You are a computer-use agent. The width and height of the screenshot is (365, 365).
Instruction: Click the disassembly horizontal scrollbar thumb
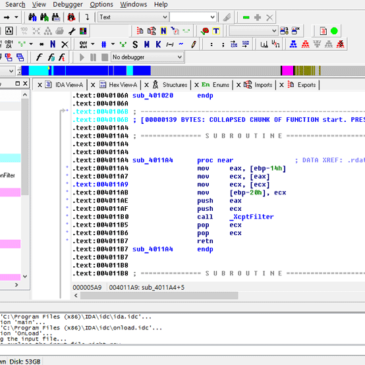pyautogui.click(x=159, y=296)
